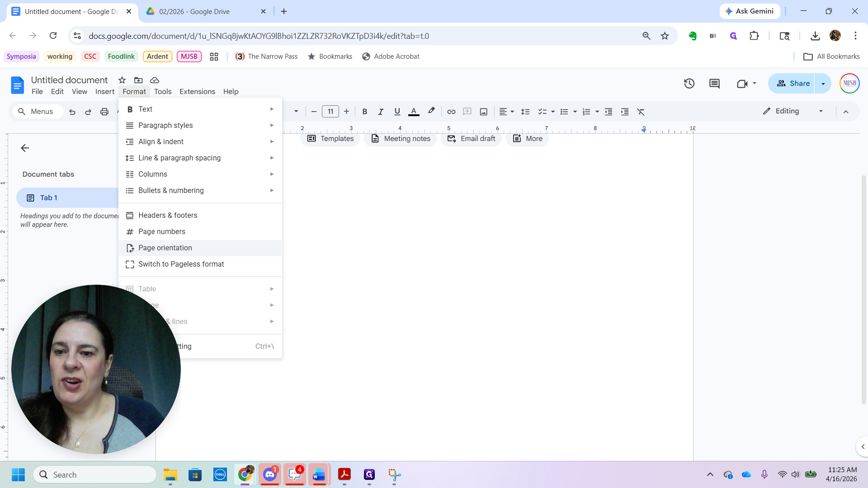Click the Insert link toolbar icon
This screenshot has height=488, width=868.
[451, 112]
